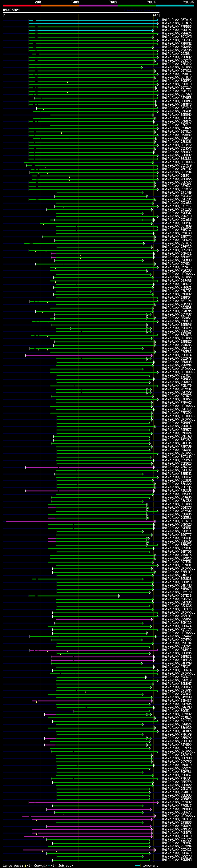Select the UniRef100_Q8GRJ3 label
This screenshot has width=197, height=868.
tap(177, 139)
